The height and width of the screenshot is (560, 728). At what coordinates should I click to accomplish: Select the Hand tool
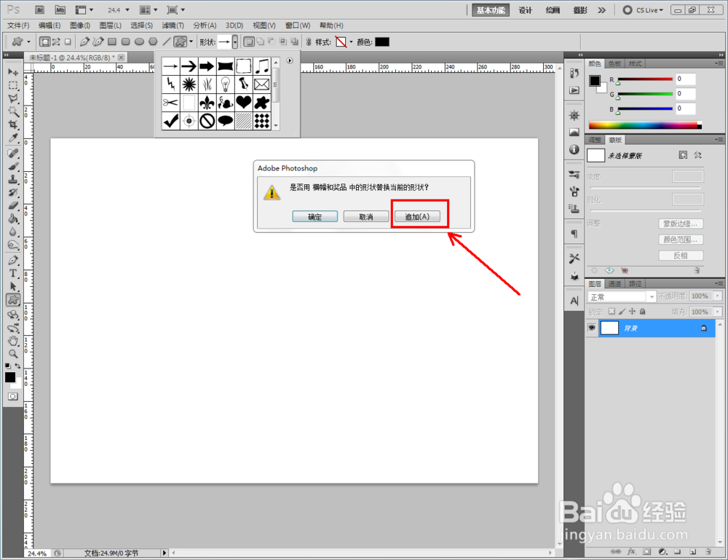[13, 342]
